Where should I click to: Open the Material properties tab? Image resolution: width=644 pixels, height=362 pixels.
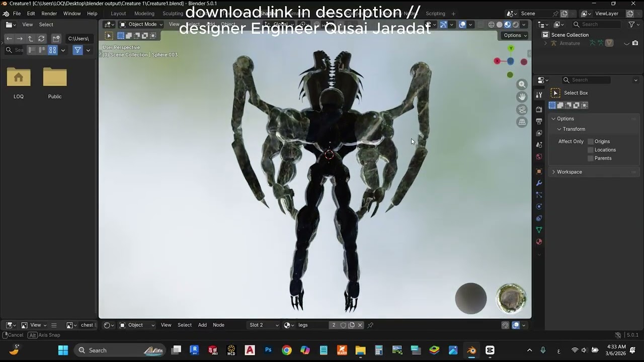539,241
